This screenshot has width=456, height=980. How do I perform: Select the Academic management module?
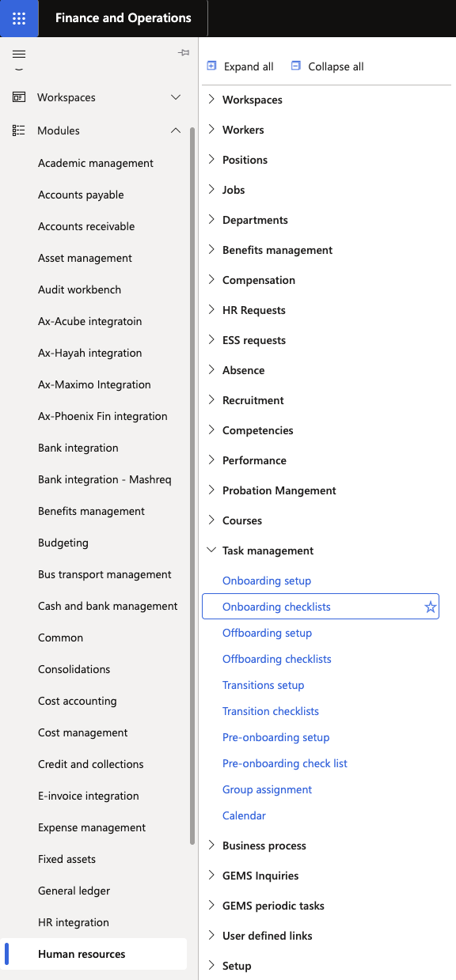pos(96,163)
